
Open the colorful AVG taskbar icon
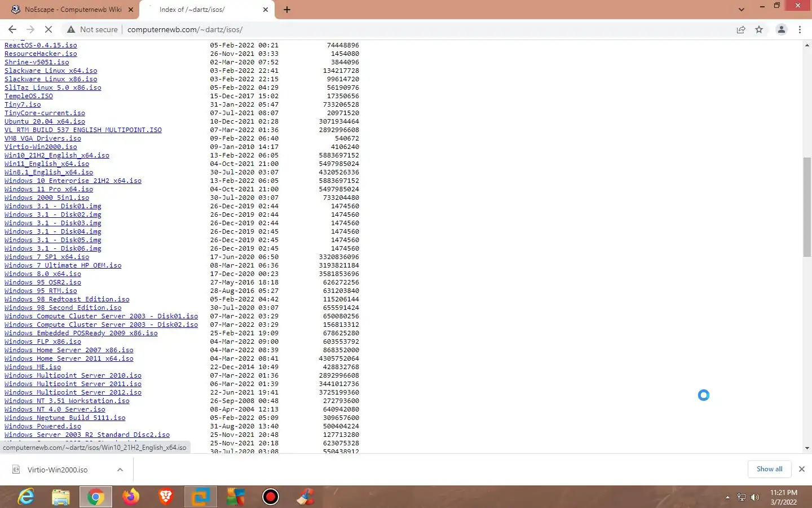pyautogui.click(x=236, y=497)
